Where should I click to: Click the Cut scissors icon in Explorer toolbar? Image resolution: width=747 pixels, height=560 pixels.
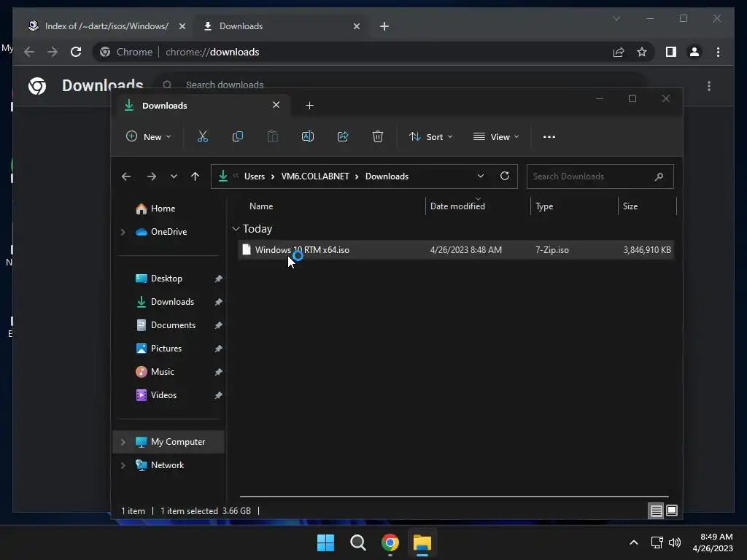203,136
